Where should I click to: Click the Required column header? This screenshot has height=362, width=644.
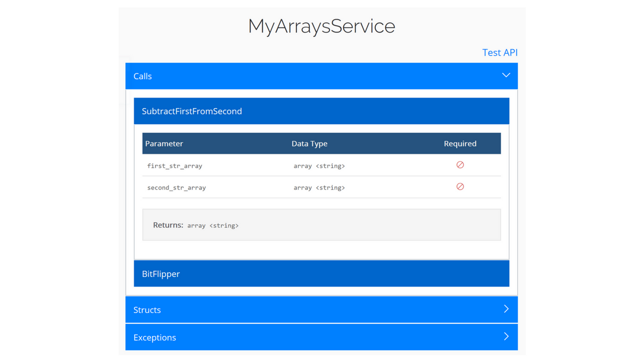460,144
